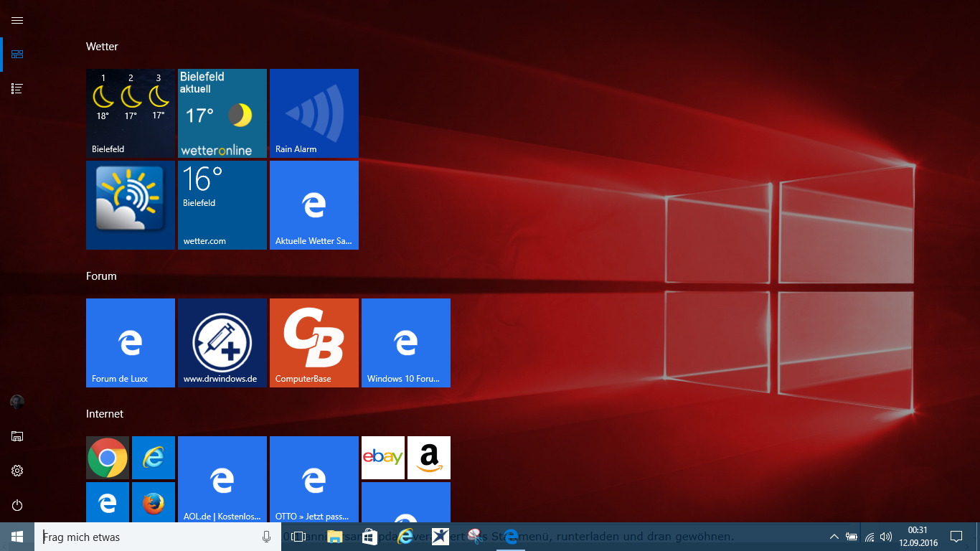Switch to the pinned tiles view
The width and height of the screenshot is (980, 551).
coord(17,55)
